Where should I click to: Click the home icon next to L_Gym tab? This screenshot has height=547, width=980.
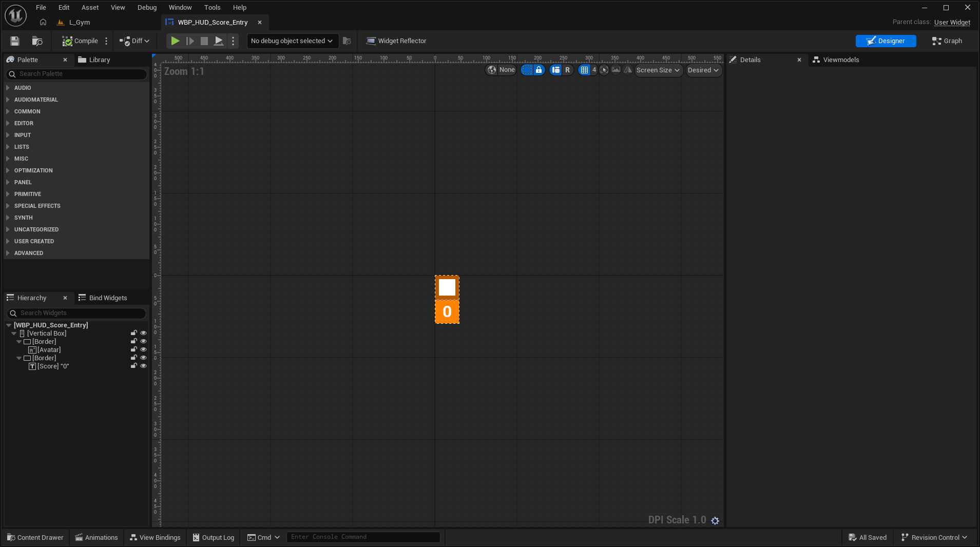43,23
